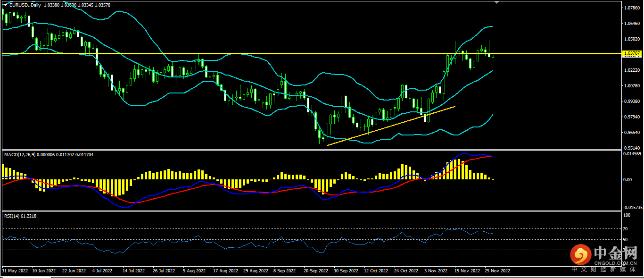The height and width of the screenshot is (278, 644).
Task: Click the RSI 70 level label
Action: (626, 229)
